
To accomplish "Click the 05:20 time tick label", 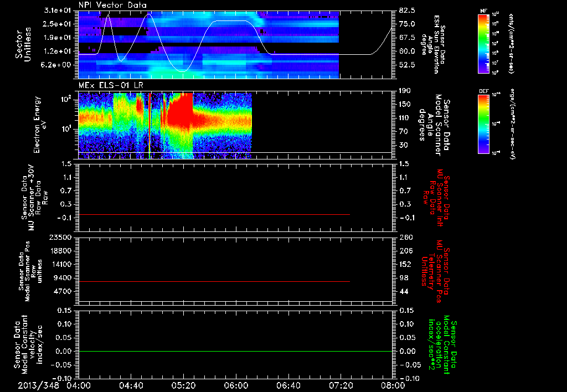I will click(x=183, y=385).
